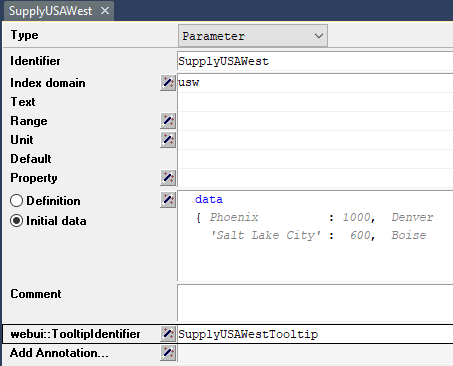The height and width of the screenshot is (366, 453).
Task: Select the Definition radio button
Action: click(16, 201)
